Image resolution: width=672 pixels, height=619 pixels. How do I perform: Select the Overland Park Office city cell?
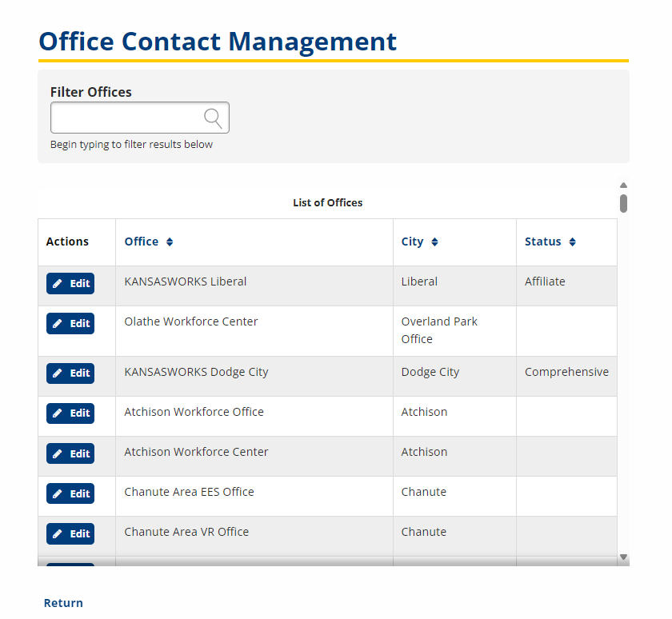click(439, 330)
